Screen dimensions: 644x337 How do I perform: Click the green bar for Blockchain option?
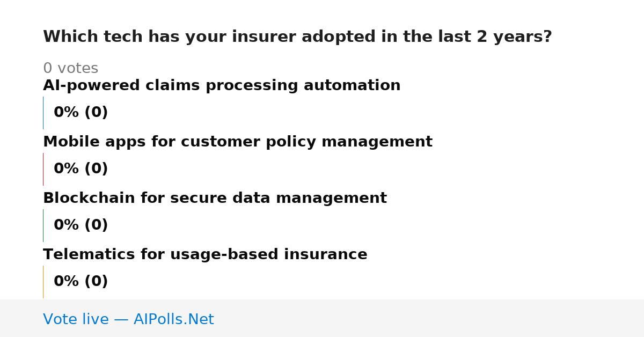point(43,225)
